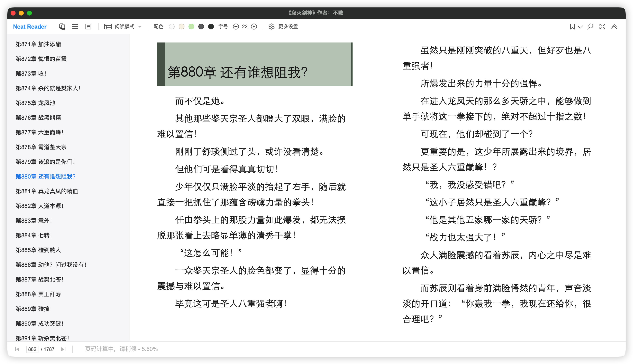Collapse toolbar with double chevron up icon

point(614,27)
